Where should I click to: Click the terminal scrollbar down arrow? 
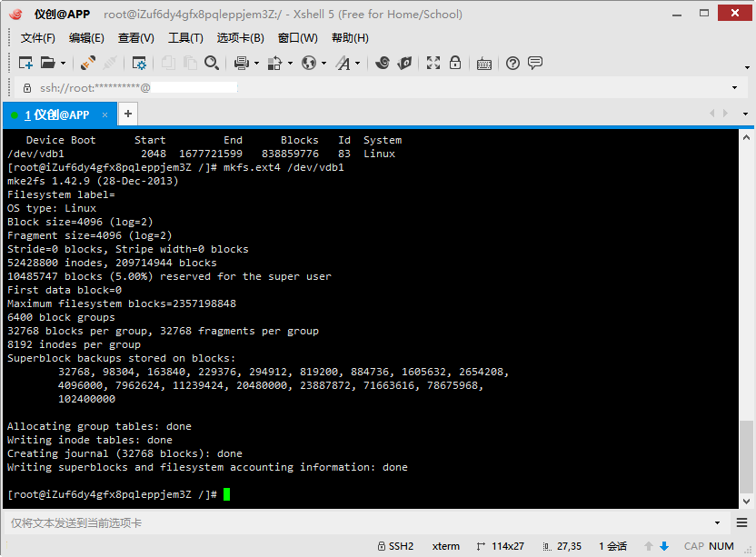(x=746, y=501)
